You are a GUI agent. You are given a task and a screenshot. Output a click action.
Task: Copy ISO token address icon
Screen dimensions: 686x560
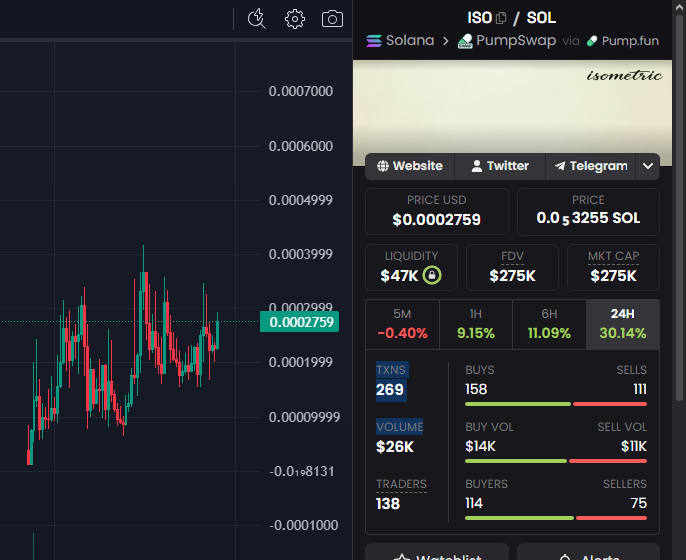pos(501,18)
